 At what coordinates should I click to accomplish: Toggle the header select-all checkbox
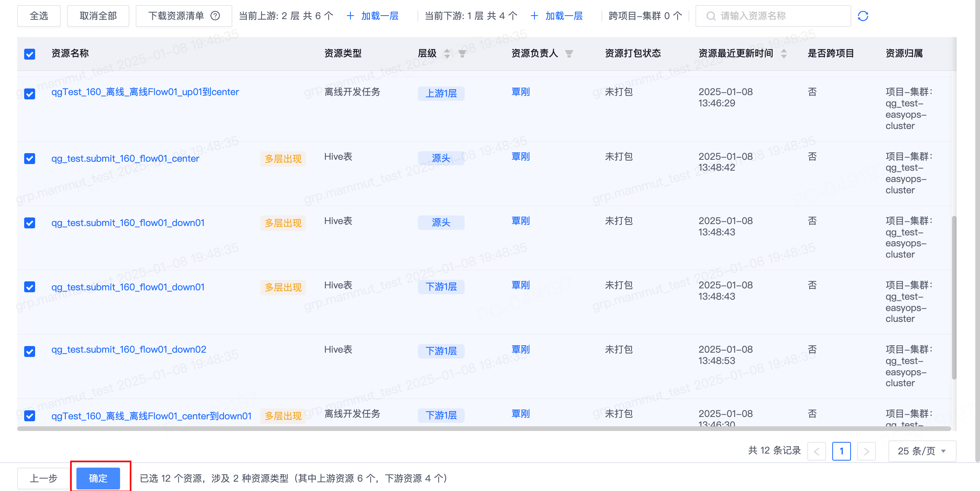tap(30, 54)
